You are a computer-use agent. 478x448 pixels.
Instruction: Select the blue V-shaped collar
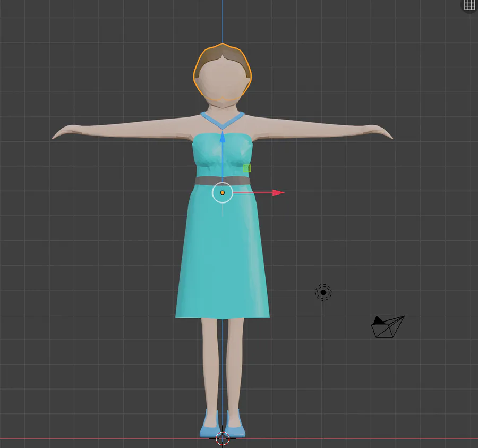point(223,120)
